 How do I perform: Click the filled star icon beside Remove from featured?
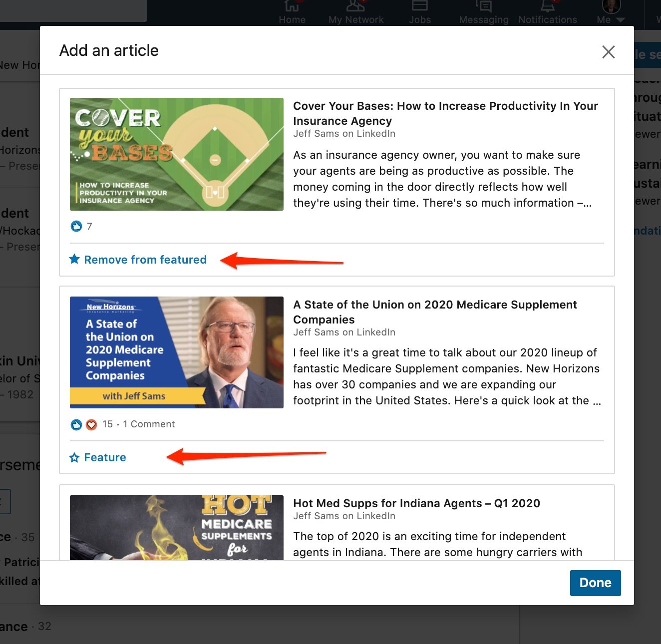[74, 259]
